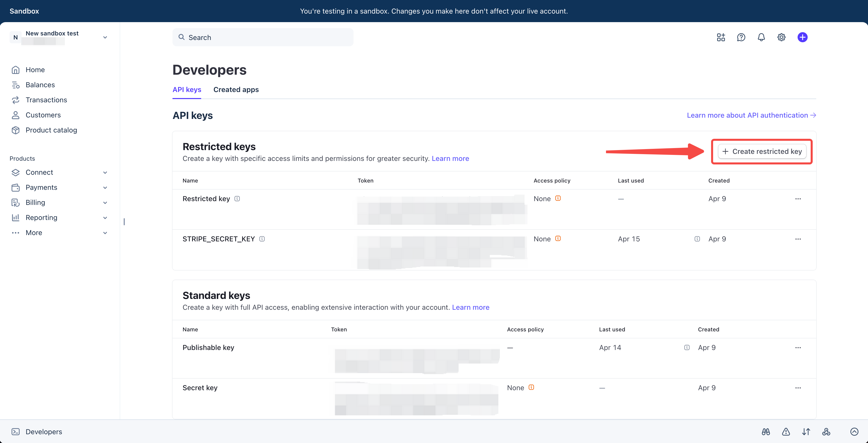Go to Home in sidebar

point(35,70)
